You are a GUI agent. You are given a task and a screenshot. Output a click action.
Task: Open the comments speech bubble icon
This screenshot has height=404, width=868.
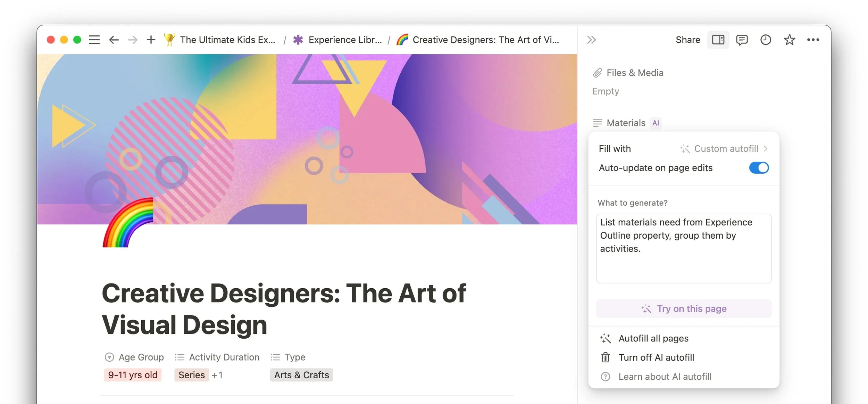[x=742, y=40]
